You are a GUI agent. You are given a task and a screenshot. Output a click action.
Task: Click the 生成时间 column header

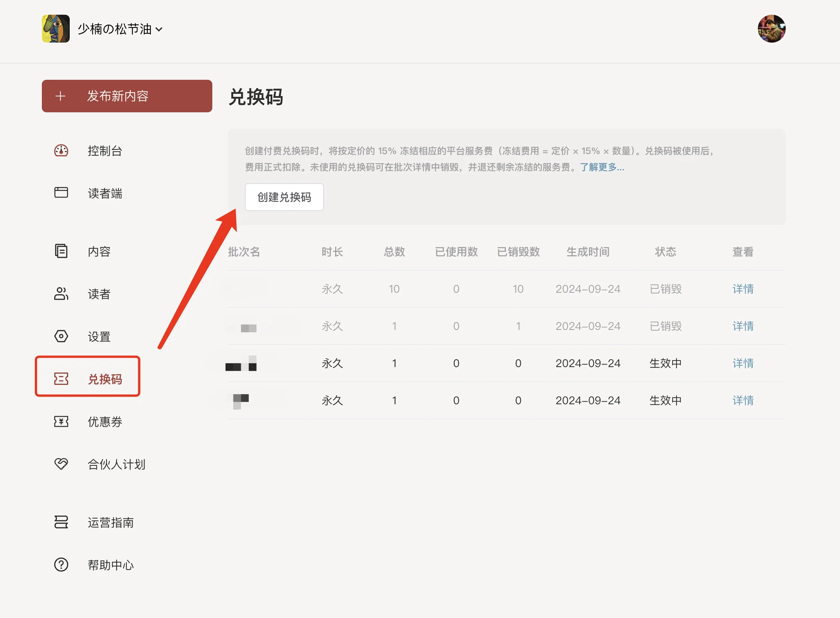click(588, 252)
